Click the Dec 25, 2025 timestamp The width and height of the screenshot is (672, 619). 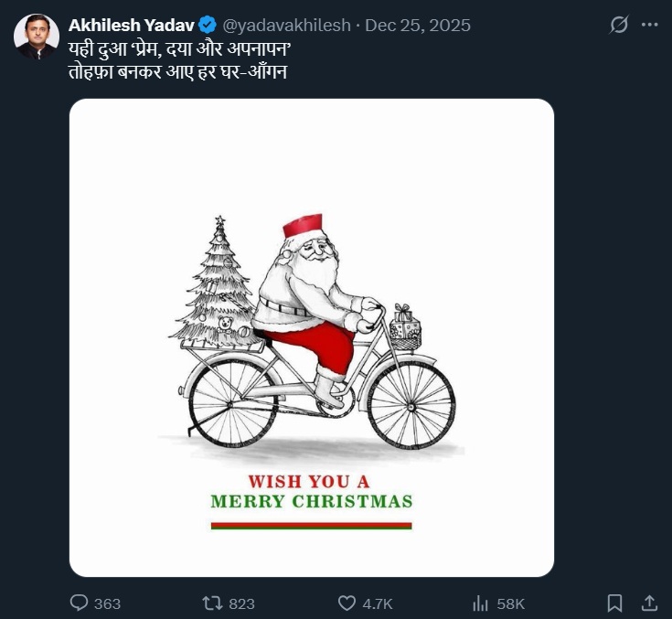click(x=418, y=26)
